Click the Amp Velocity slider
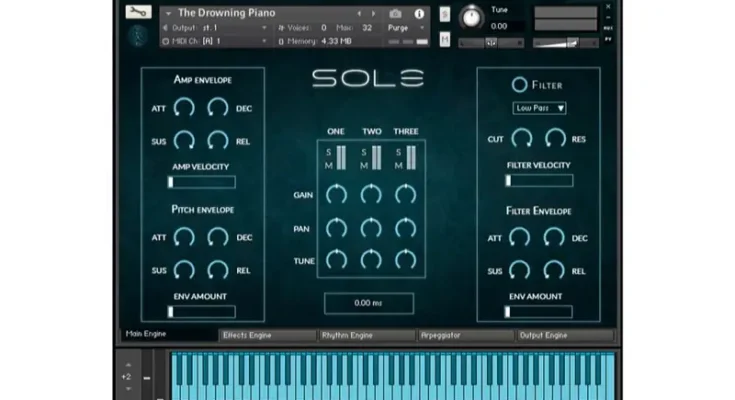 pos(201,182)
